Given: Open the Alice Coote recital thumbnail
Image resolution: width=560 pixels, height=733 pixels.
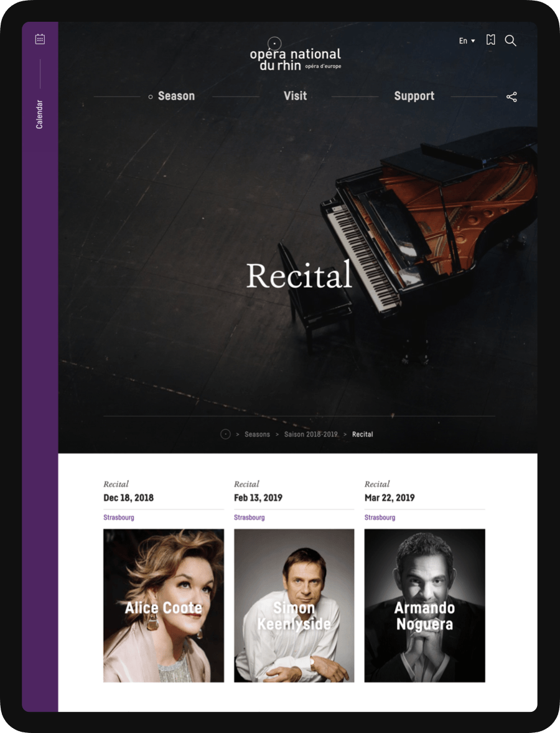Looking at the screenshot, I should point(164,605).
